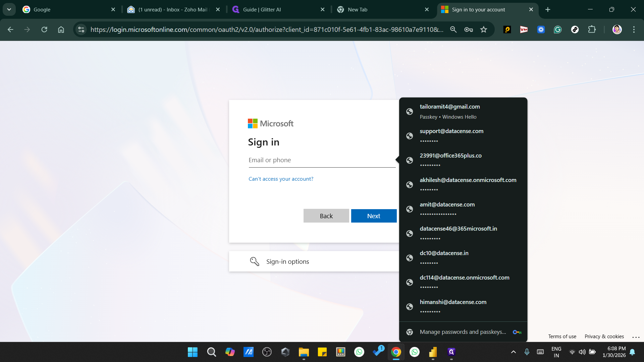The image size is (644, 362).
Task: Open Chrome three-dot menu
Action: 634,29
